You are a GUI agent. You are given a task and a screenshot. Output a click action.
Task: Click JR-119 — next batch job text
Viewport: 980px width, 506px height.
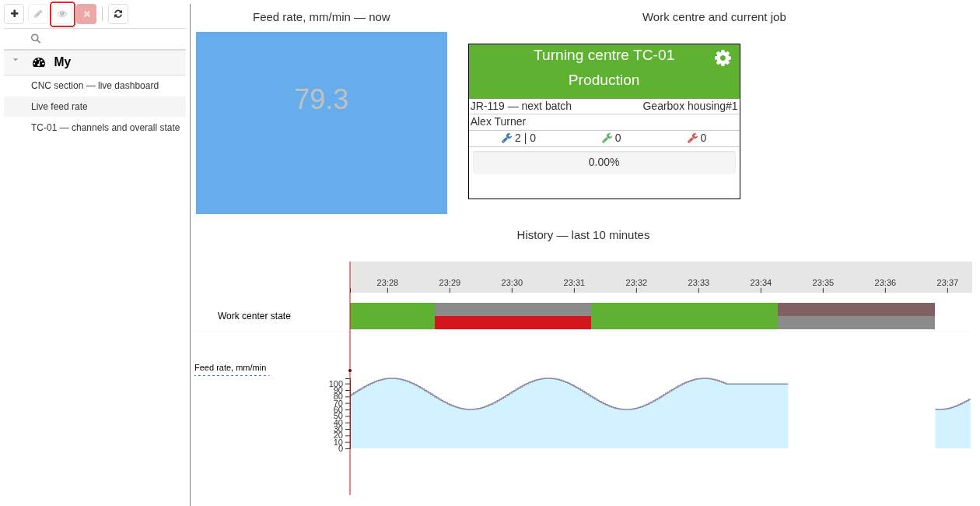(521, 106)
